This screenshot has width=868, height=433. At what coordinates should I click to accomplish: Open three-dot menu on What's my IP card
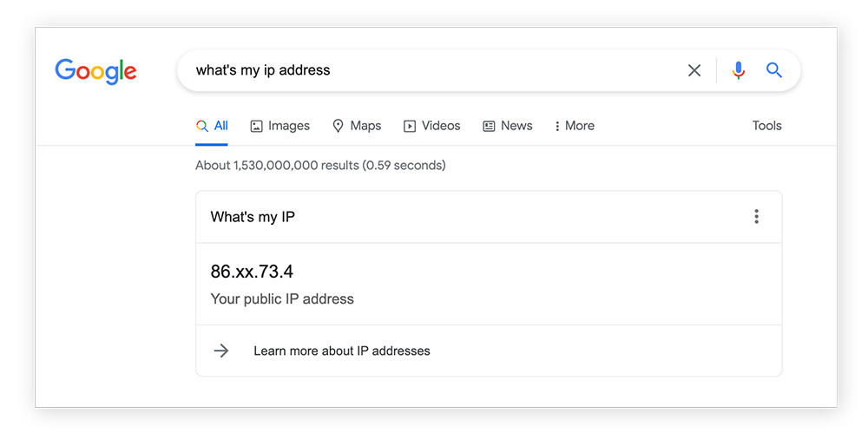click(756, 217)
